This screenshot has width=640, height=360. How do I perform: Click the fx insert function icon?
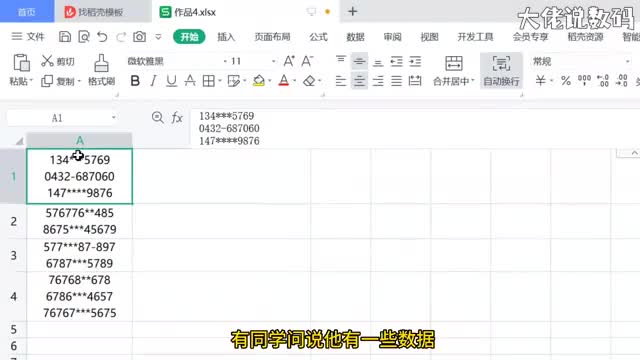coord(177,118)
